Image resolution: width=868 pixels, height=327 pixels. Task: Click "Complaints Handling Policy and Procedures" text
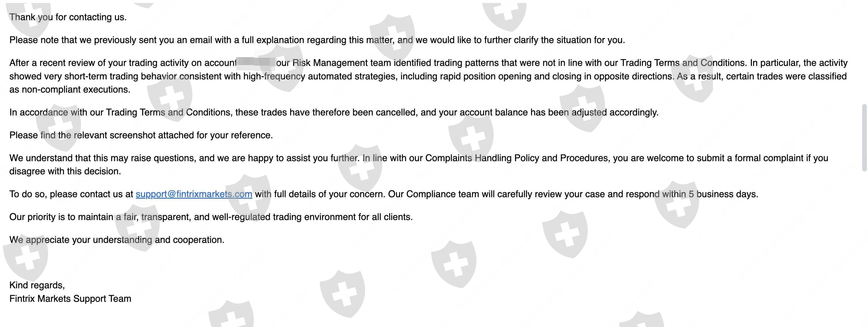517,158
